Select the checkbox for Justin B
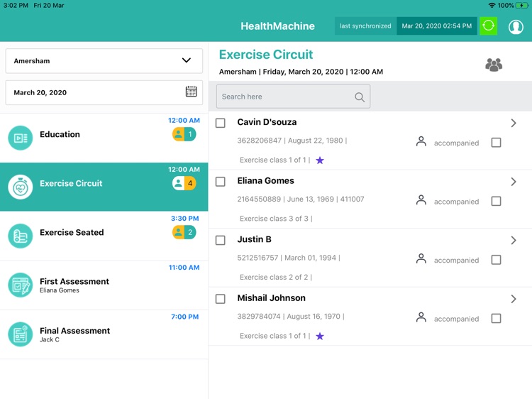This screenshot has width=532, height=399. tap(220, 241)
